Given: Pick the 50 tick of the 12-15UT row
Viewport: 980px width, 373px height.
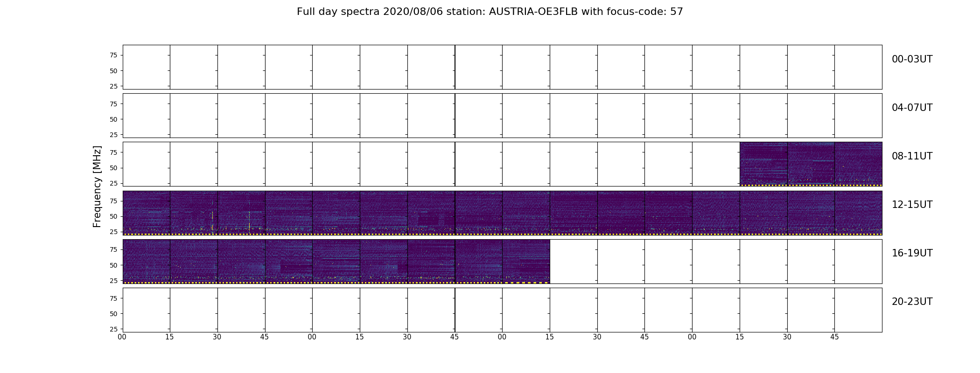Looking at the screenshot, I should [x=113, y=216].
